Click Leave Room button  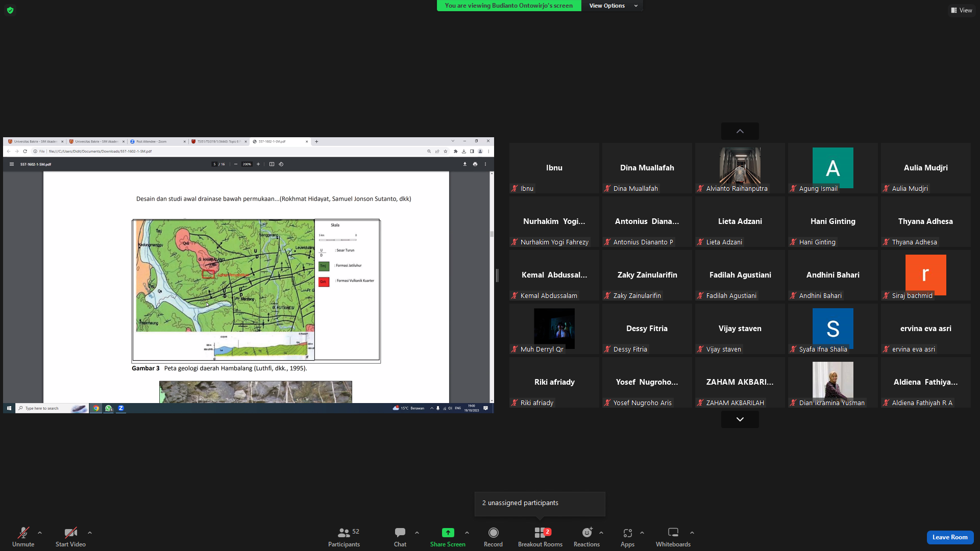click(x=950, y=537)
